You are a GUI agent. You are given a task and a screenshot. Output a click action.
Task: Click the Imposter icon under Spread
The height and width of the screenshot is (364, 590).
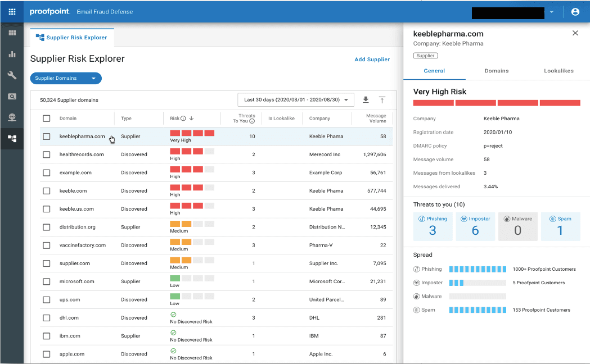417,283
